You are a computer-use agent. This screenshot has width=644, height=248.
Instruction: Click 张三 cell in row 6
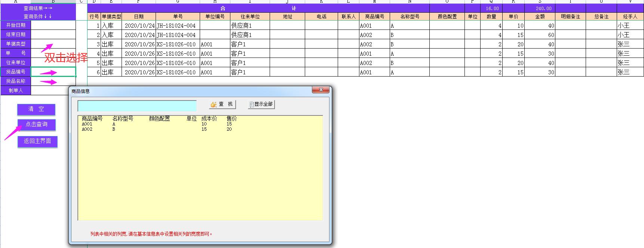[630, 72]
